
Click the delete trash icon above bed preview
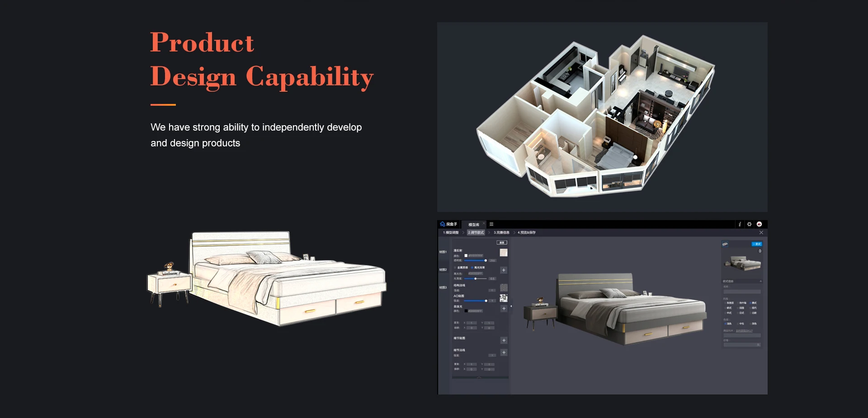[760, 251]
